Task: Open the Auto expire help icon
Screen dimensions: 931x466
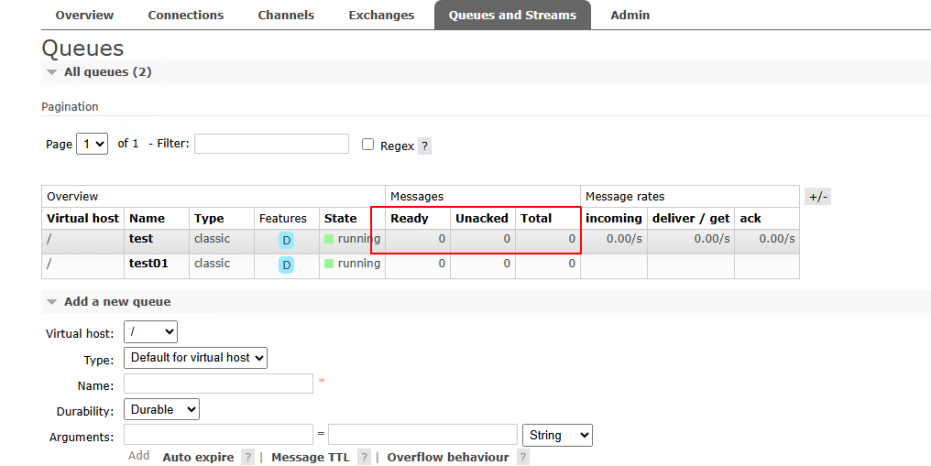Action: pos(248,457)
